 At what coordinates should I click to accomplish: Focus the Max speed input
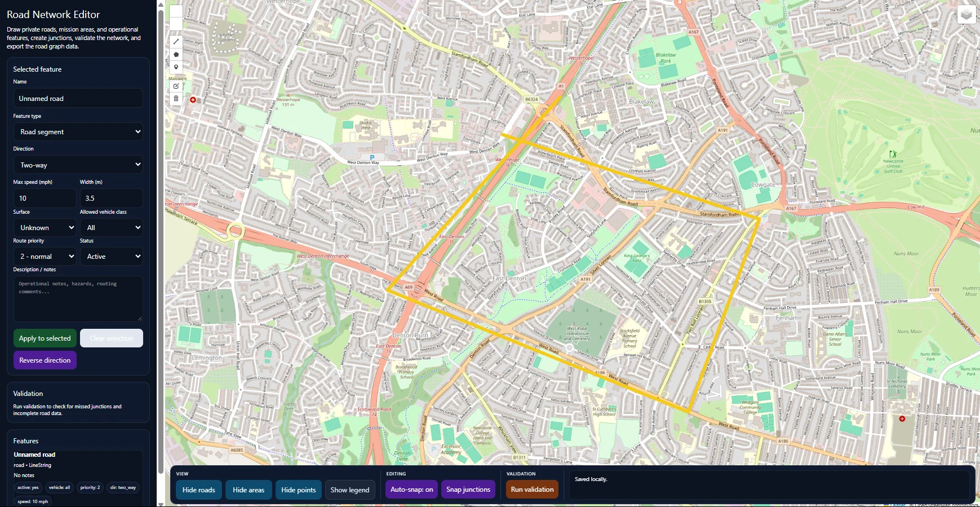[45, 198]
